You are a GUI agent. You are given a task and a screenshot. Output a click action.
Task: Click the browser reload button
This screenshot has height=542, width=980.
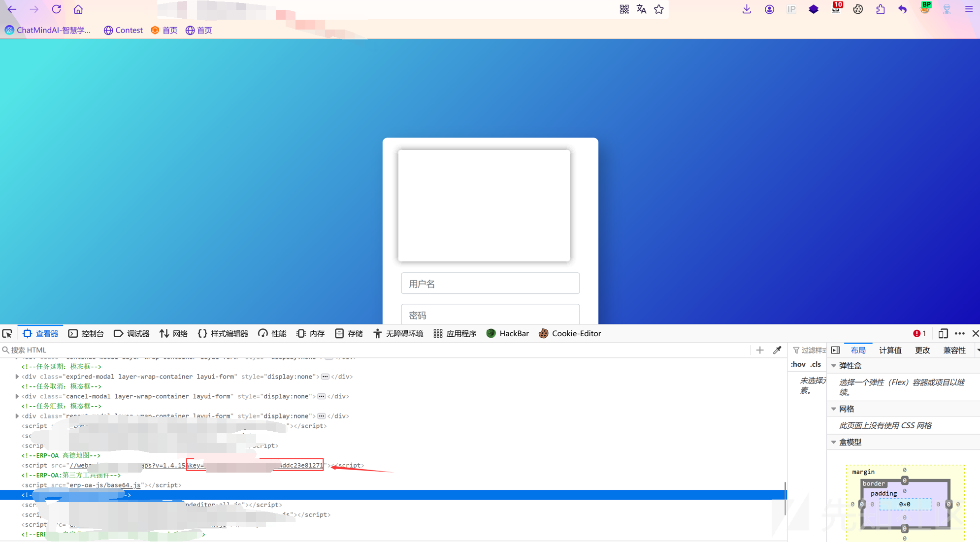[x=56, y=9]
